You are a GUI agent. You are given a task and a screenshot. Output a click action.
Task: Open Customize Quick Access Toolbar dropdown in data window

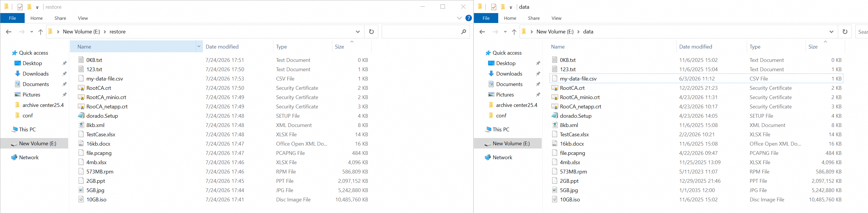510,7
